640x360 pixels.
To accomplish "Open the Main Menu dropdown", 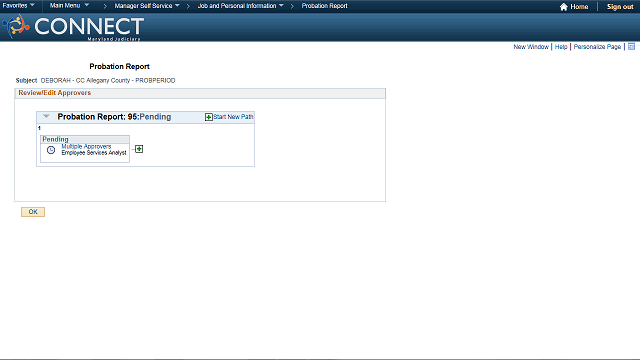I will pyautogui.click(x=69, y=6).
